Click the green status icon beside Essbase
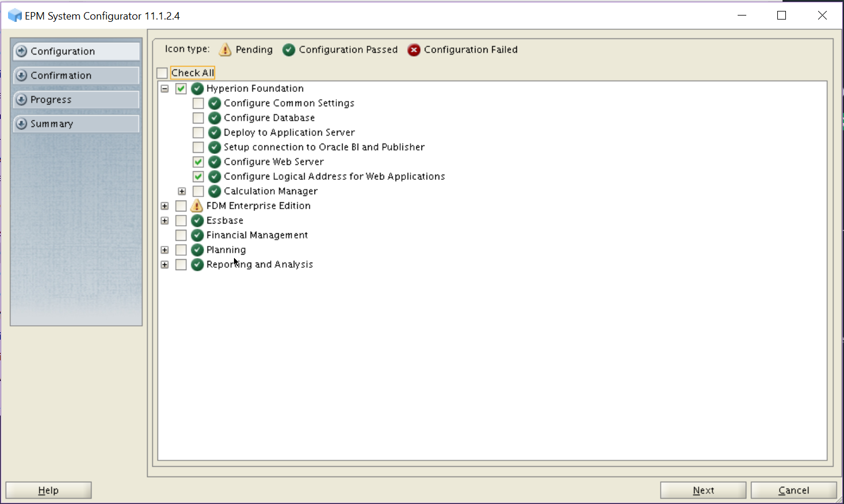Image resolution: width=844 pixels, height=504 pixels. tap(197, 221)
